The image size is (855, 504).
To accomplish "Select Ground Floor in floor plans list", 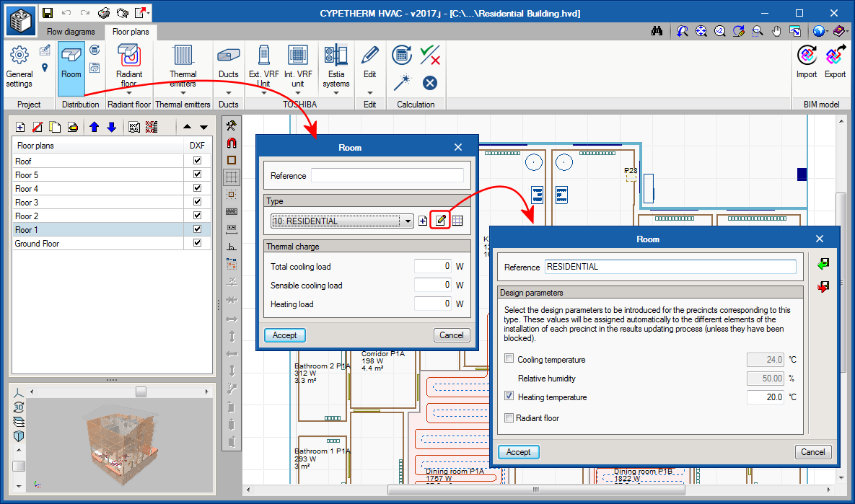I will click(x=38, y=244).
